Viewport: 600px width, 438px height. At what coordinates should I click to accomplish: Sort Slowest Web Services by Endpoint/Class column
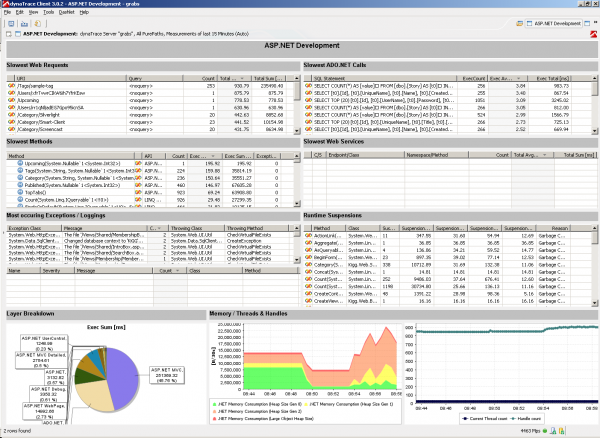click(x=365, y=155)
